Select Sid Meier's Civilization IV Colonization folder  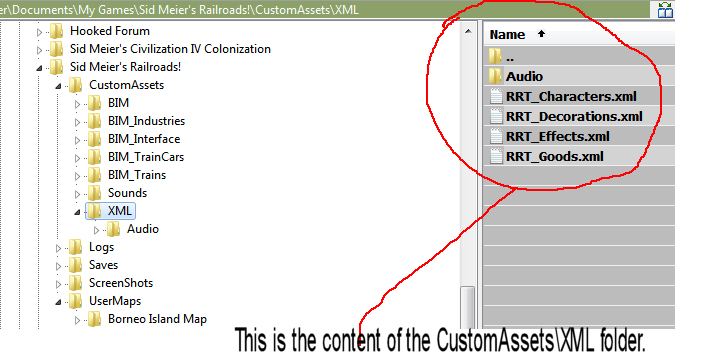170,49
